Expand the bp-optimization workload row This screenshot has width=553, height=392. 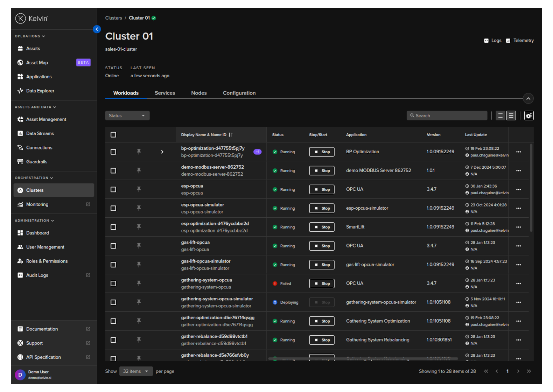(162, 152)
